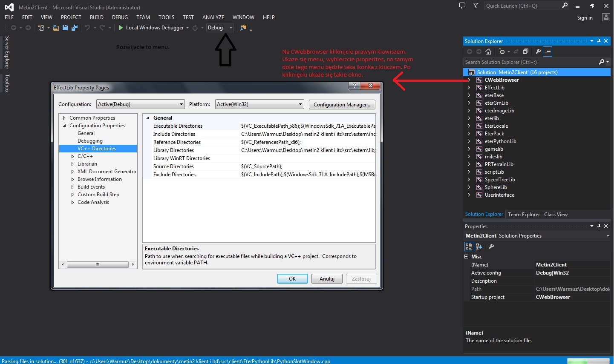The image size is (614, 364).
Task: Go Home in Solution Explorer toolbar
Action: coord(488,52)
